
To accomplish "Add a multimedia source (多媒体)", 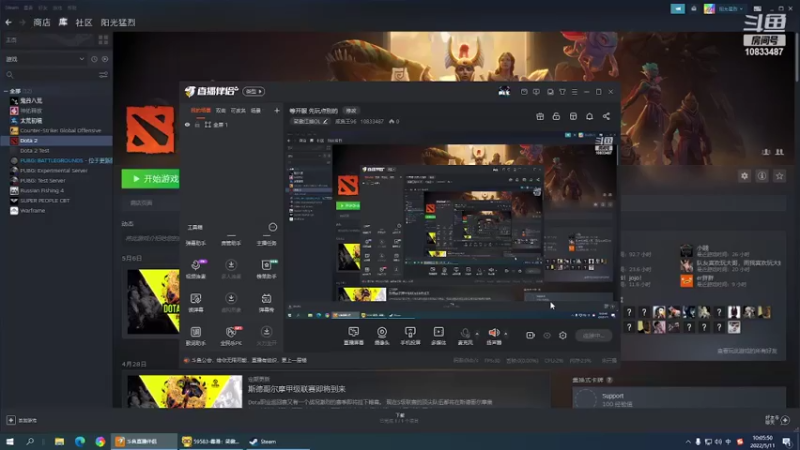I will point(438,336).
